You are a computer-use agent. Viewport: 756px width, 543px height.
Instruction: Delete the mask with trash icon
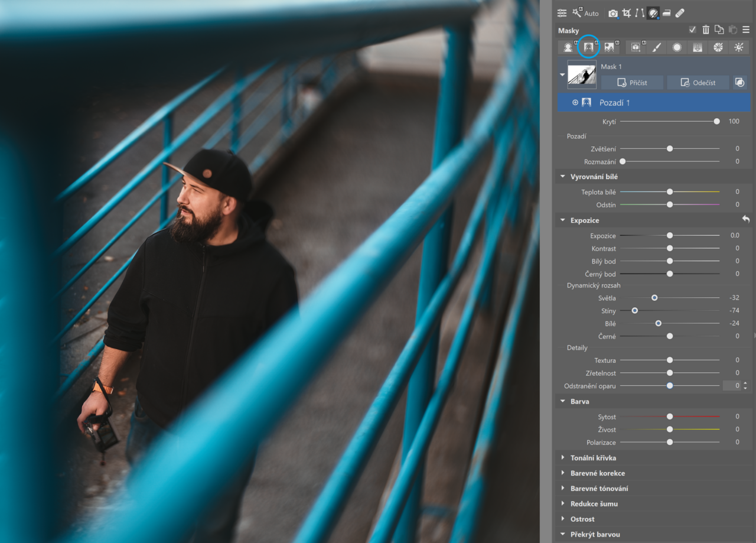click(706, 30)
